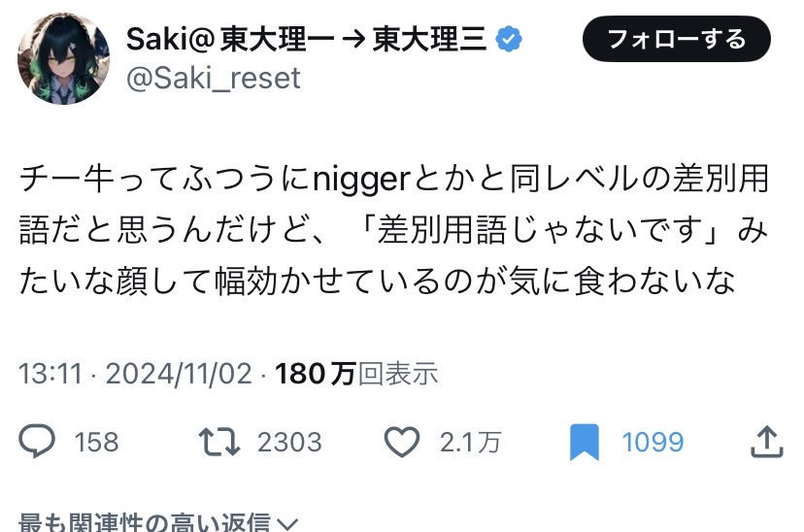Expand the 最も関連性の高い返信 sort dropdown
This screenshot has height=532, width=804.
(x=146, y=524)
